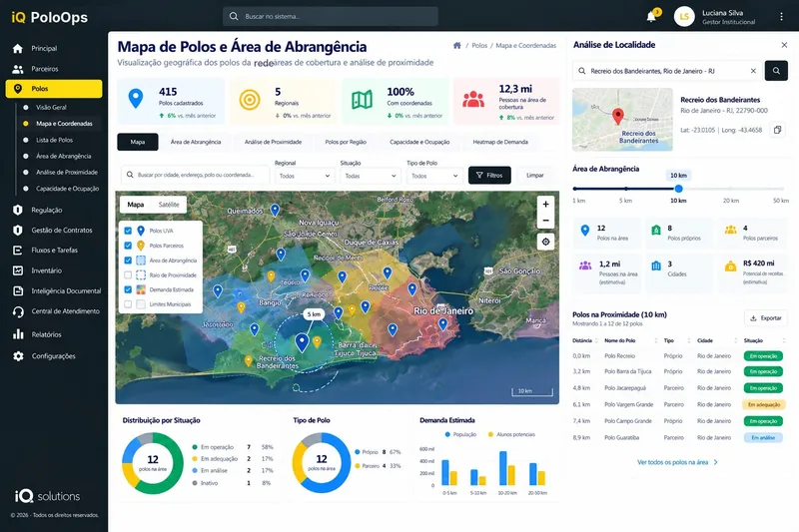This screenshot has height=532, width=799.
Task: Open Ver todos os polos na área
Action: click(x=677, y=462)
